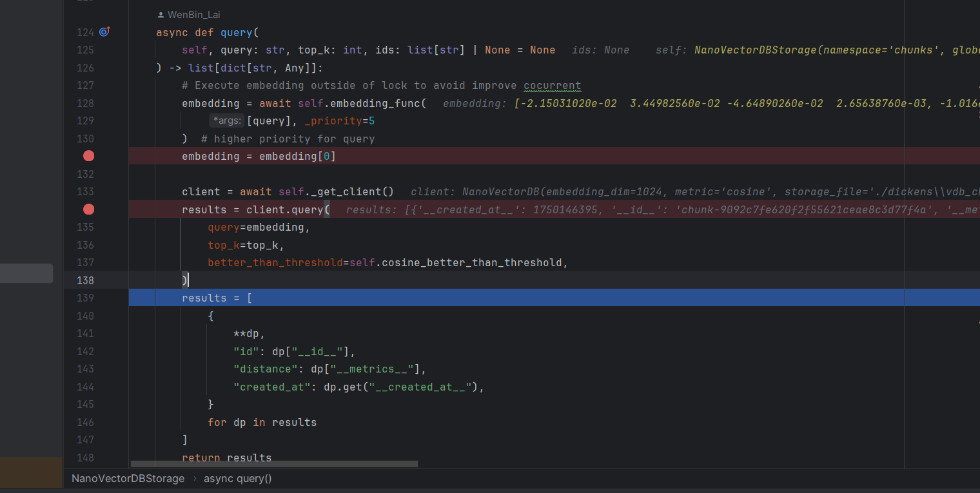Click the horizontal editor scrollbar
The width and height of the screenshot is (980, 493).
coord(274,464)
